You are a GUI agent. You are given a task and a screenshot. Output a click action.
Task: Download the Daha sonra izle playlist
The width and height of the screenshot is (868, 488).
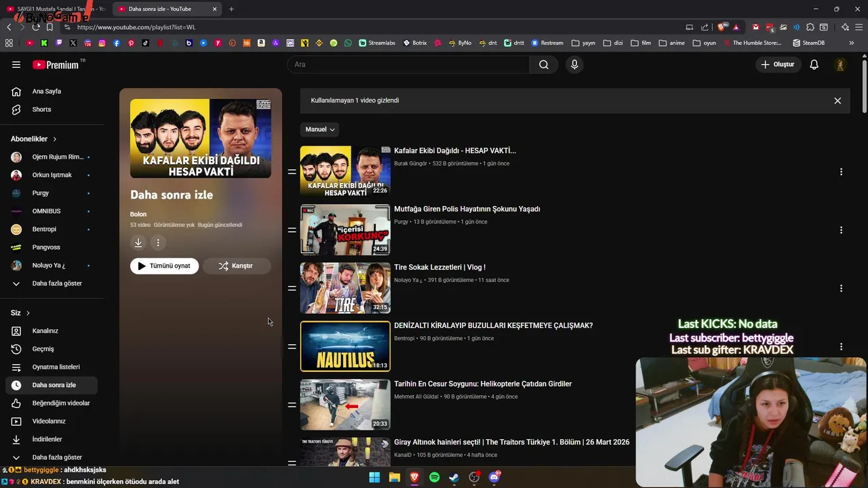click(138, 243)
